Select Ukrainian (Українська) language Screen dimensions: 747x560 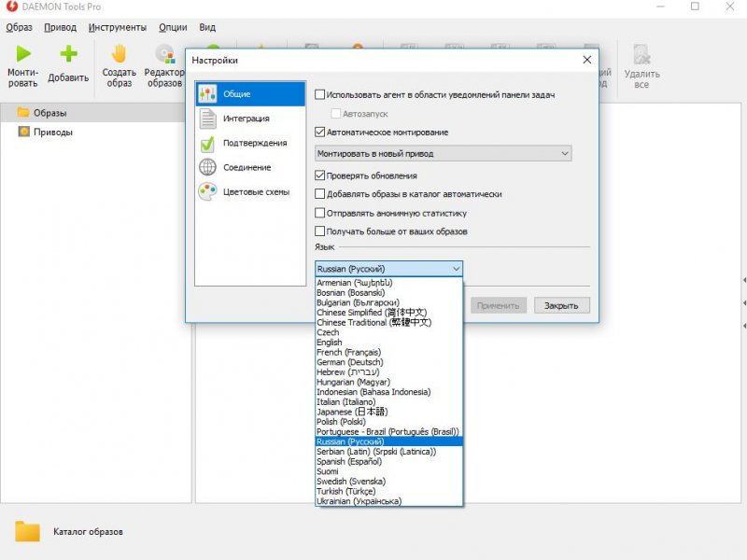coord(388,501)
